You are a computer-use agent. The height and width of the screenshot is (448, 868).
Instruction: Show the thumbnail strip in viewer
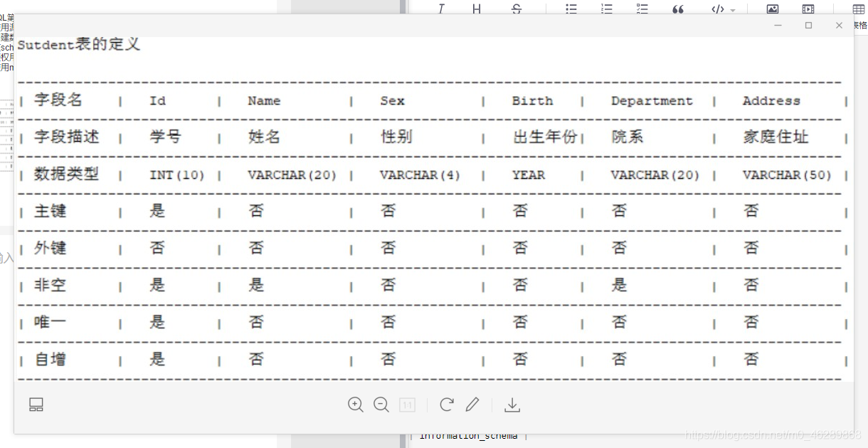pyautogui.click(x=36, y=405)
